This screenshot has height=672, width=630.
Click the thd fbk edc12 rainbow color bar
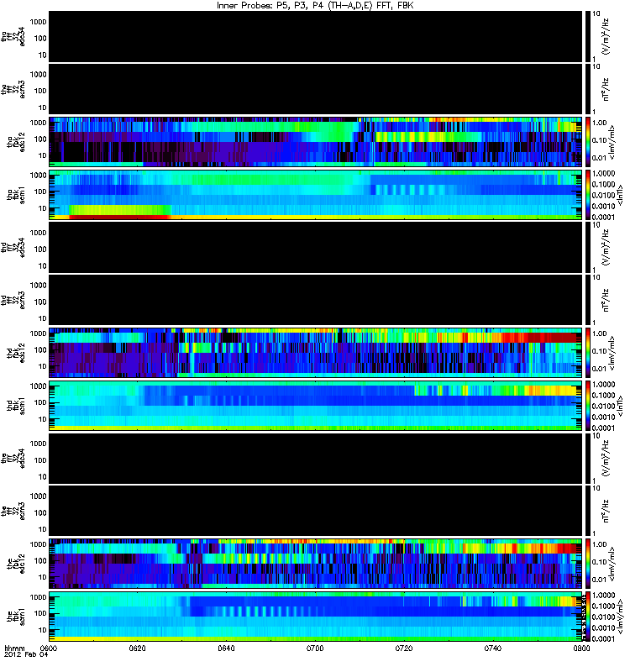coord(588,353)
